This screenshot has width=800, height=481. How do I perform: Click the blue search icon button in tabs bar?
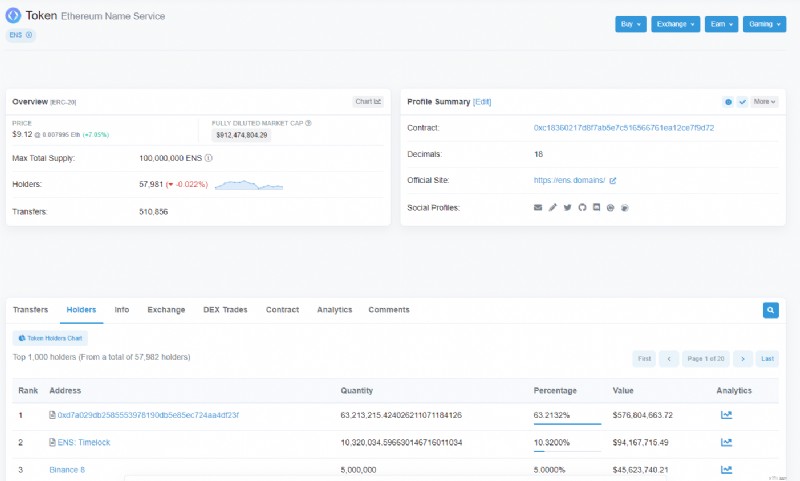point(770,310)
